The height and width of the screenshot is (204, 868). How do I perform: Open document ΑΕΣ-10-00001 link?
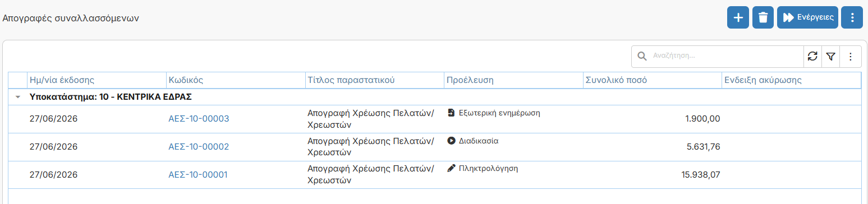point(198,175)
